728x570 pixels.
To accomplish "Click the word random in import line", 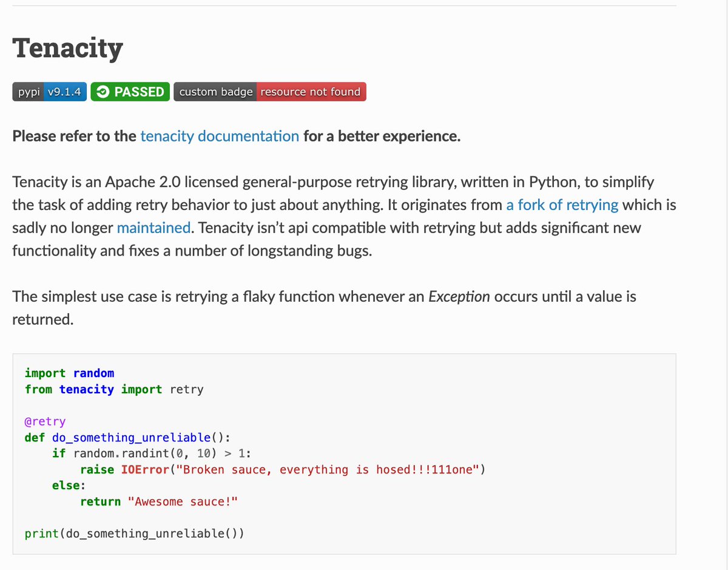I will tap(93, 373).
